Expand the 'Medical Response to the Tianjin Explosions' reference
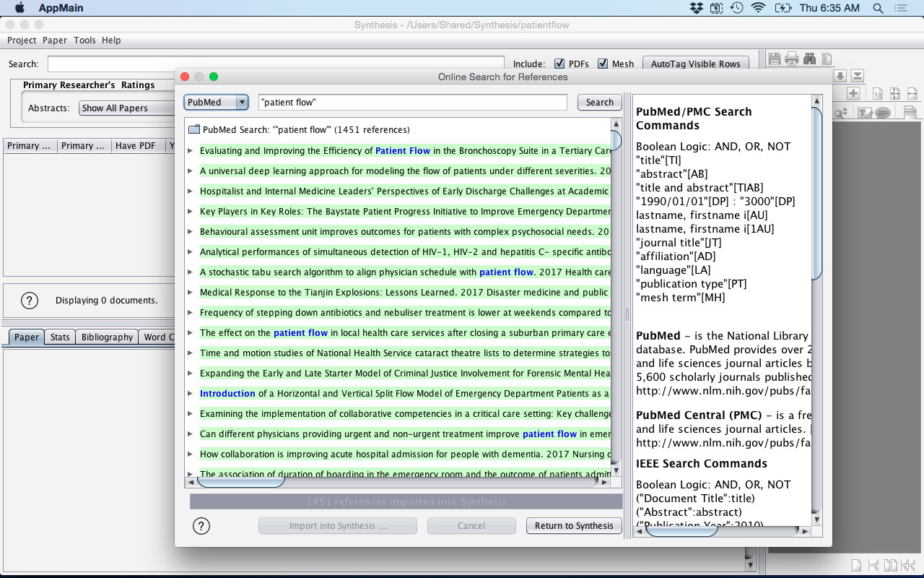This screenshot has height=578, width=924. tap(191, 293)
